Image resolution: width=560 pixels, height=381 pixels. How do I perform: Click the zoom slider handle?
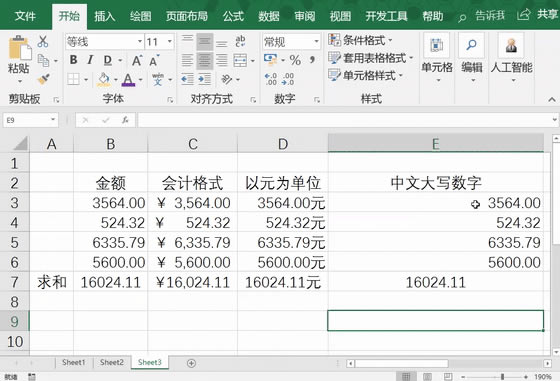click(x=502, y=377)
